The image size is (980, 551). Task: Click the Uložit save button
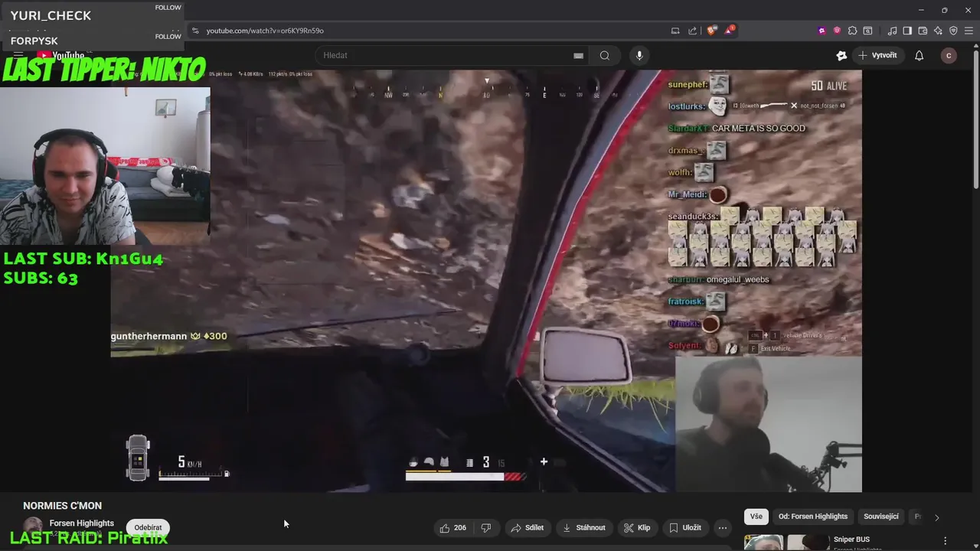[x=685, y=527]
